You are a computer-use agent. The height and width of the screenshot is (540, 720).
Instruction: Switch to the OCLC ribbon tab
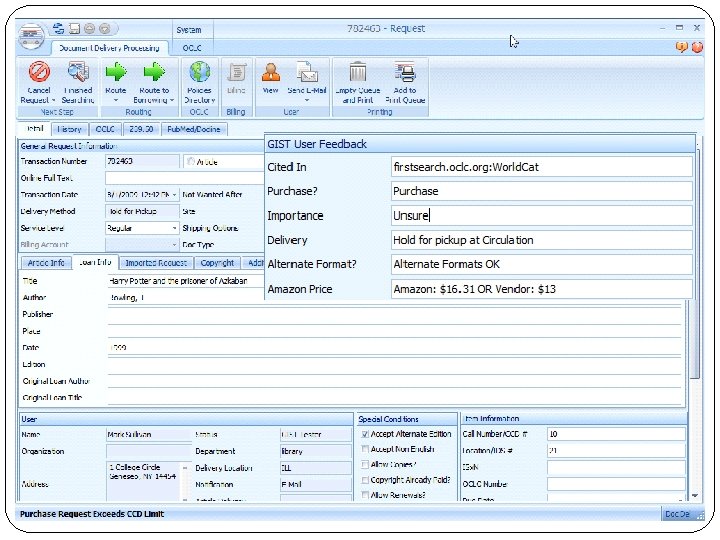point(192,48)
